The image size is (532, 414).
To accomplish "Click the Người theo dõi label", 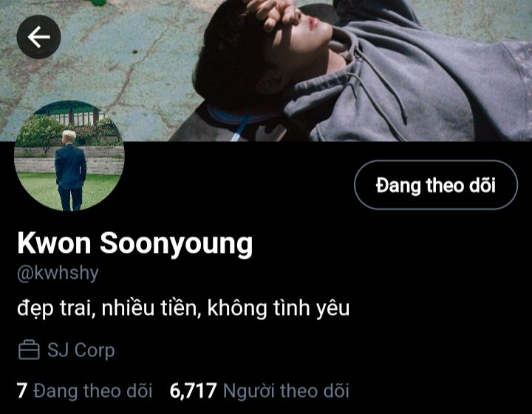I will [x=286, y=390].
